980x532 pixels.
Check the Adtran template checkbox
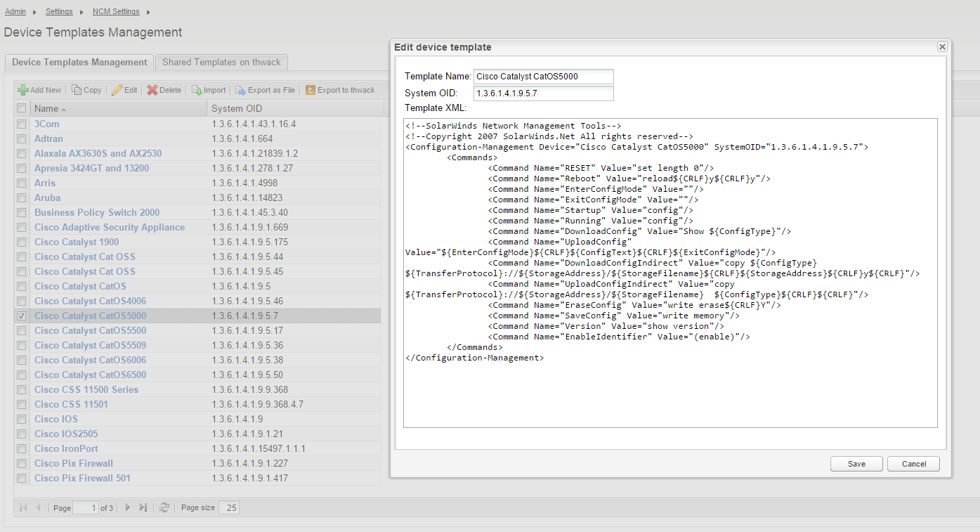pyautogui.click(x=22, y=138)
